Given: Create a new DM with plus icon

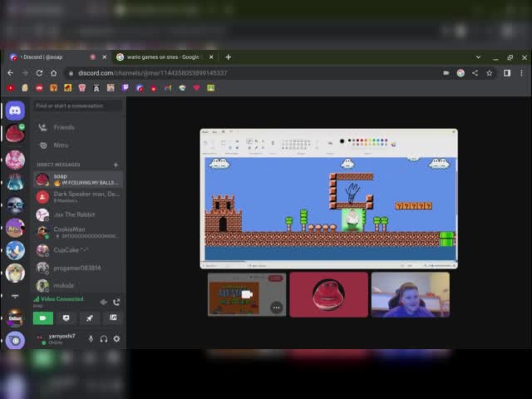Looking at the screenshot, I should tap(116, 165).
